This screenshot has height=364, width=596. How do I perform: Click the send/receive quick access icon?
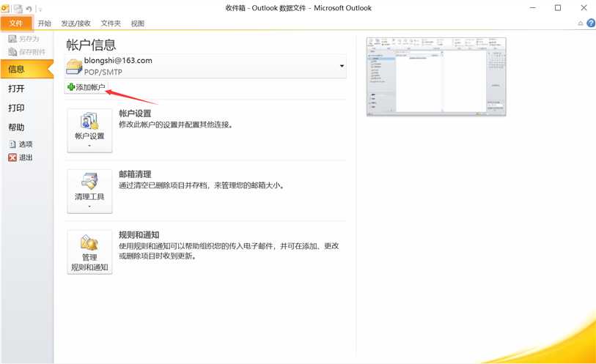(18, 8)
